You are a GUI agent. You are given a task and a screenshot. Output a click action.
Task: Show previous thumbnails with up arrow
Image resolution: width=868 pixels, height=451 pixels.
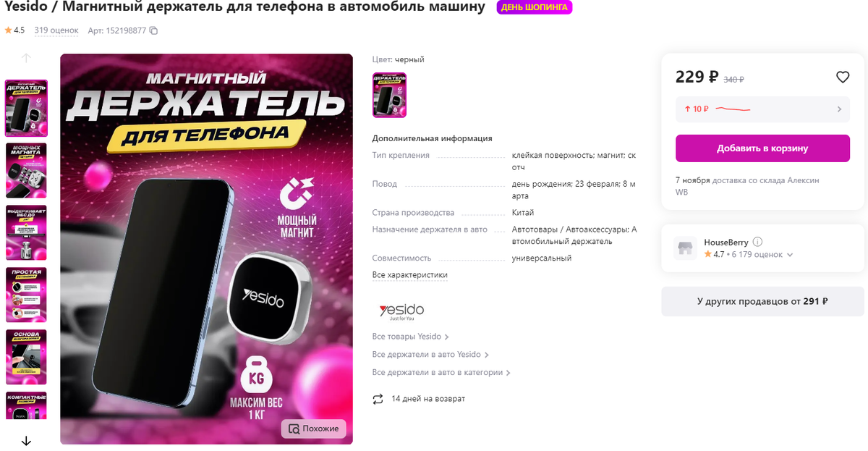click(26, 59)
